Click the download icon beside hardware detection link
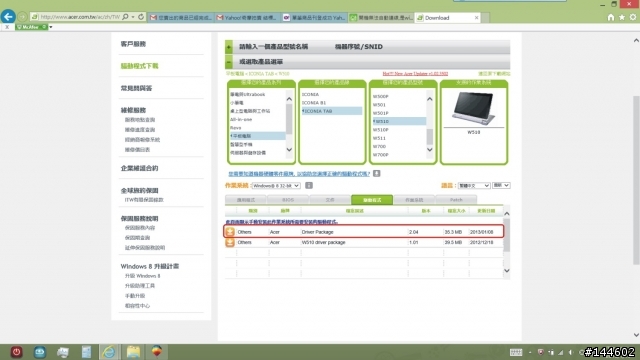The width and height of the screenshot is (640, 360). [376, 173]
